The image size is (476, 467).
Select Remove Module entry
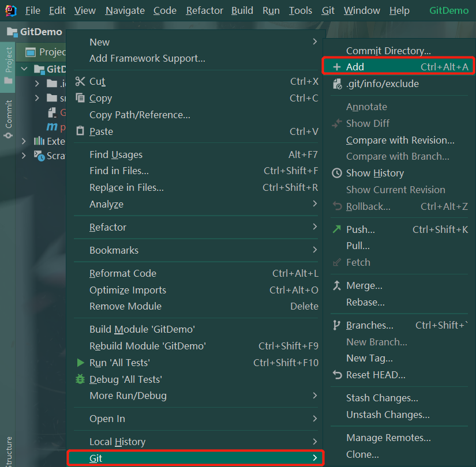coord(196,306)
